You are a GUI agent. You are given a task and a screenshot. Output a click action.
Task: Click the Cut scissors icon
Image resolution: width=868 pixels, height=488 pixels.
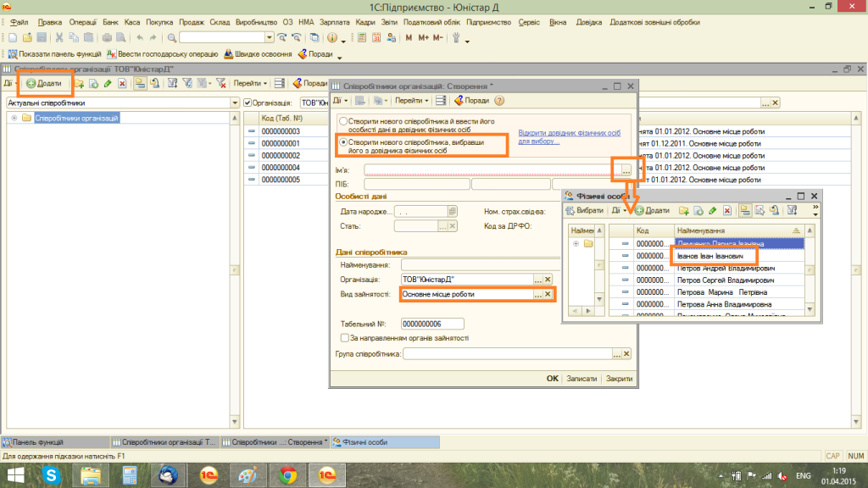(59, 37)
